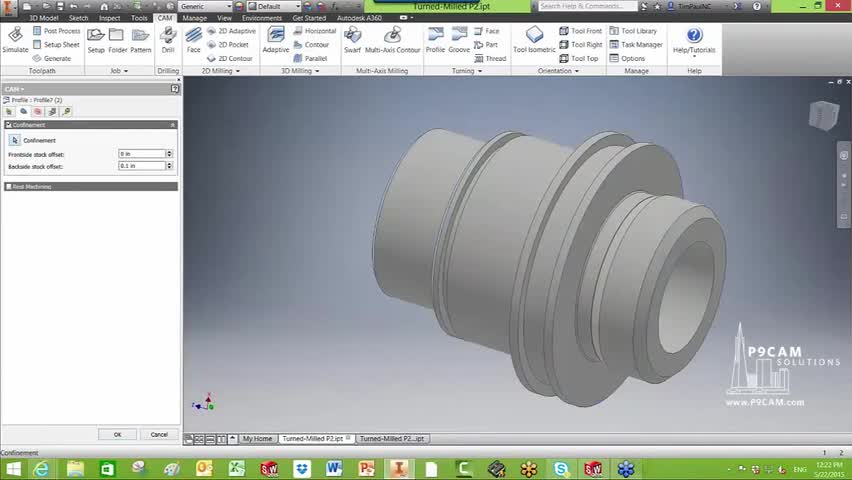Open the Autodesk A360 tab
This screenshot has height=480, width=852.
click(359, 18)
